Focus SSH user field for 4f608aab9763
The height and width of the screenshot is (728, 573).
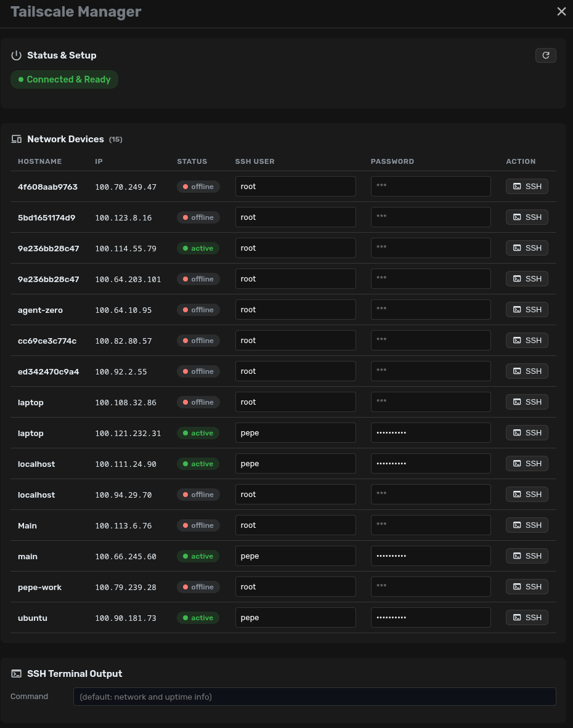[x=295, y=186]
